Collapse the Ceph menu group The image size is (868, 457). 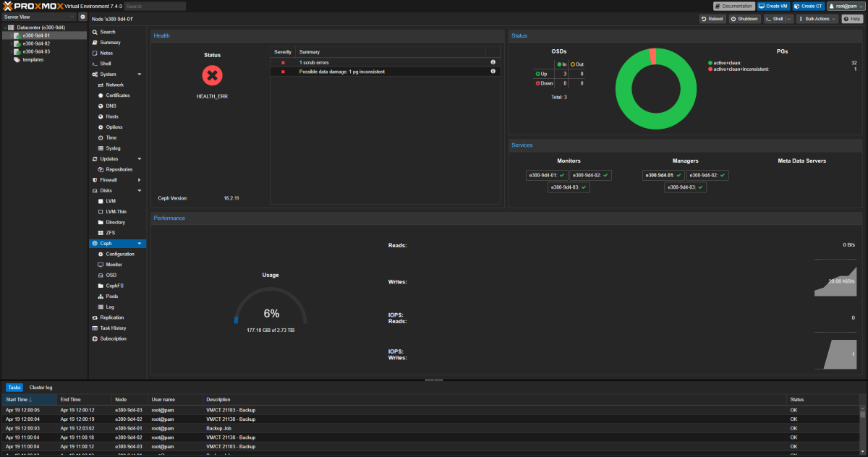tap(139, 244)
